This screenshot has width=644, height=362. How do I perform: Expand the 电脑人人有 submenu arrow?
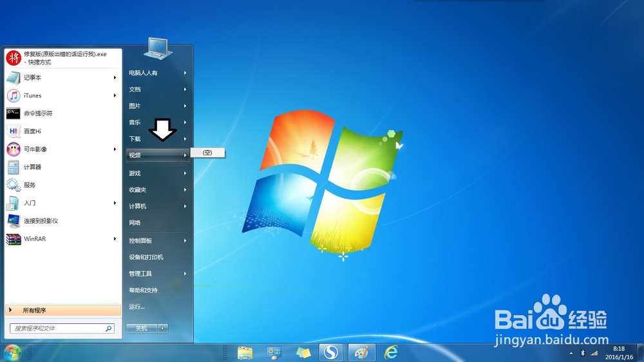185,73
